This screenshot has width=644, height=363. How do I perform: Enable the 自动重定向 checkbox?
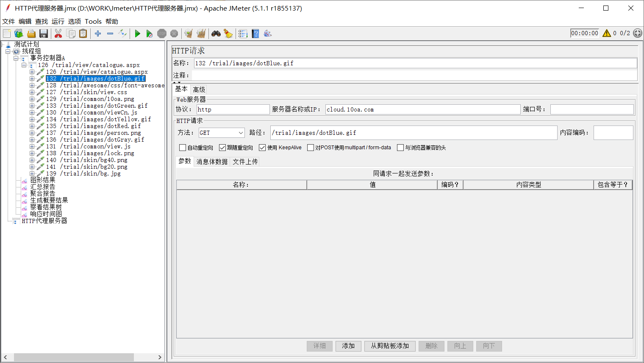[183, 148]
